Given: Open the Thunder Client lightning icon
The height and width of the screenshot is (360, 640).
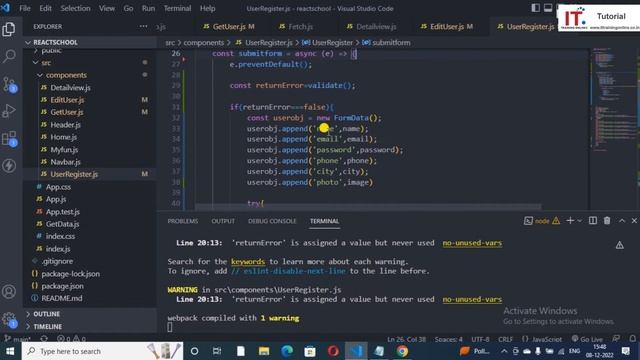Looking at the screenshot, I should pos(9,166).
